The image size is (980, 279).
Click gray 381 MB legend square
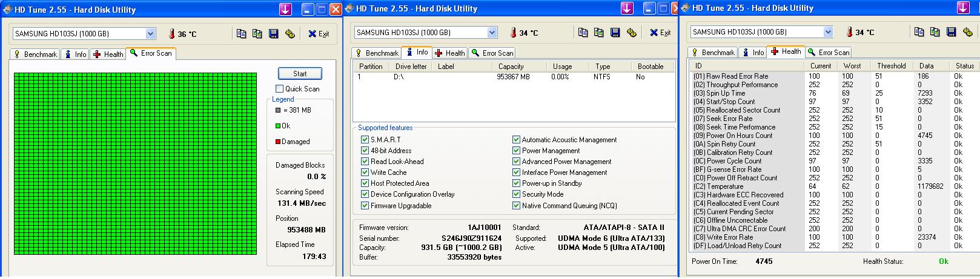[278, 110]
